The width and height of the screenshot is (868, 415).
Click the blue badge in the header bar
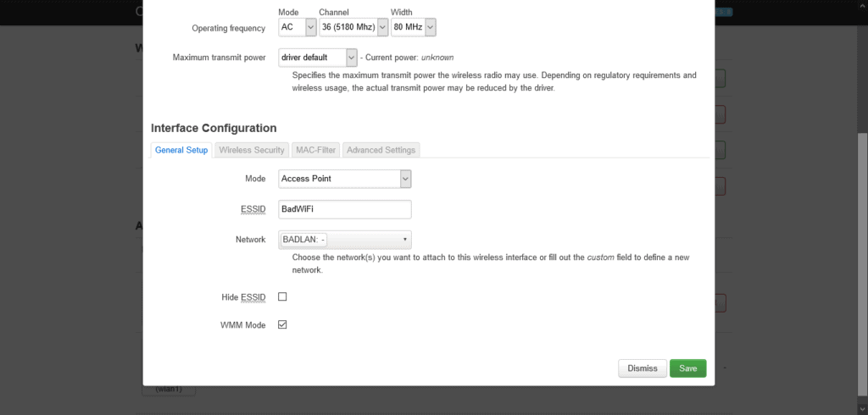coord(724,12)
